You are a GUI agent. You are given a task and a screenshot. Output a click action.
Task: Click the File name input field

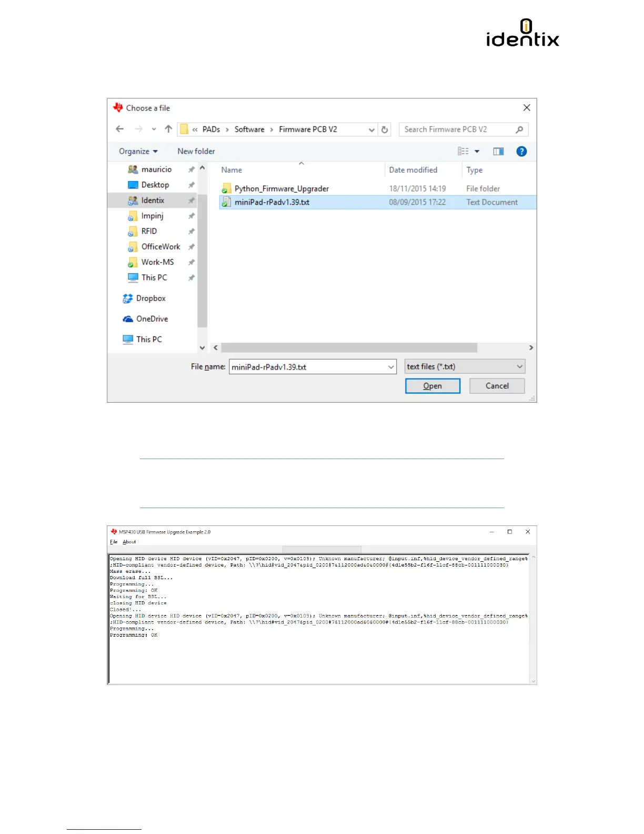click(x=308, y=367)
